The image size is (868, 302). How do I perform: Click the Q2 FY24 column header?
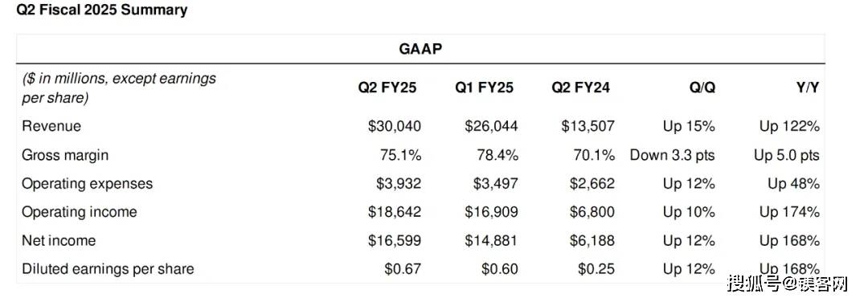point(581,88)
